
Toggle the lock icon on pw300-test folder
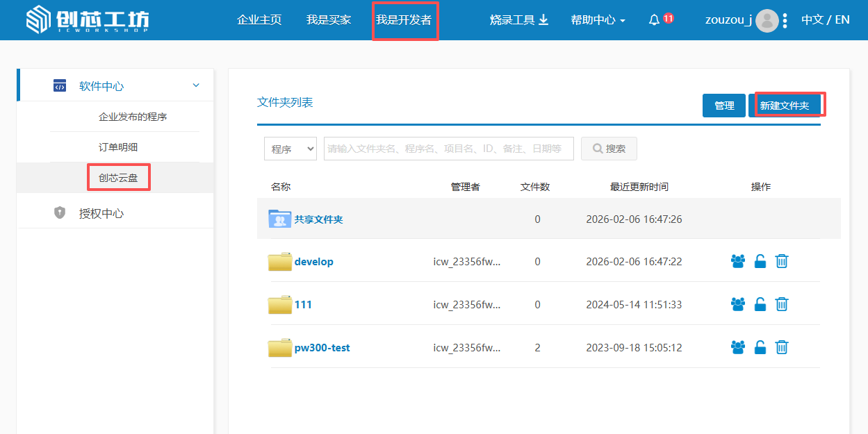coord(760,347)
